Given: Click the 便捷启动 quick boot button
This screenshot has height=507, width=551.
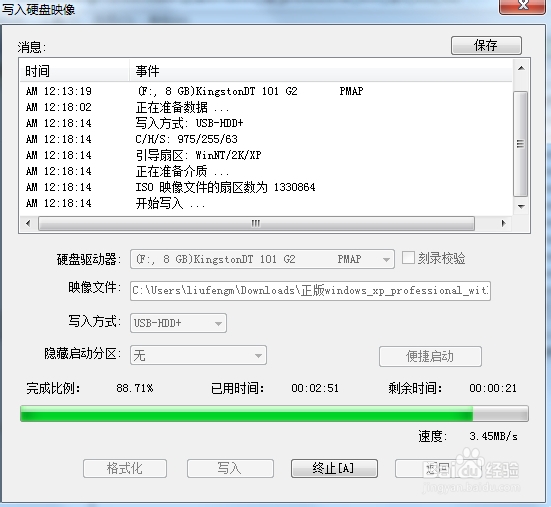Looking at the screenshot, I should click(x=430, y=356).
